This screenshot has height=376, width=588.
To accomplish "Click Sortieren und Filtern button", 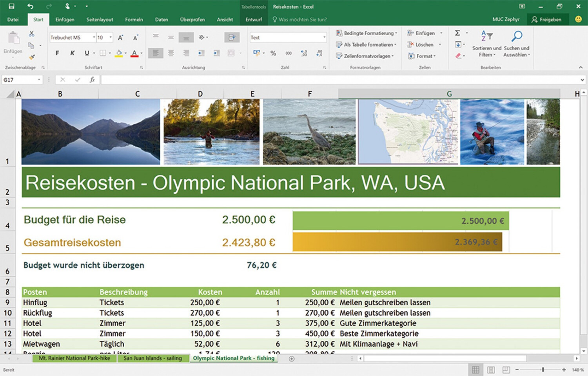I will click(486, 44).
